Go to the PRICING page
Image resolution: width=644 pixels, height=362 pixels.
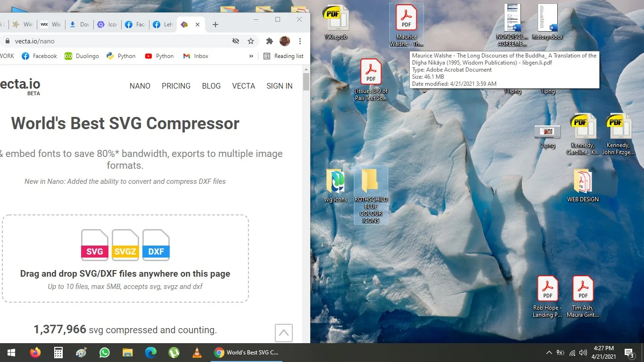coord(176,86)
